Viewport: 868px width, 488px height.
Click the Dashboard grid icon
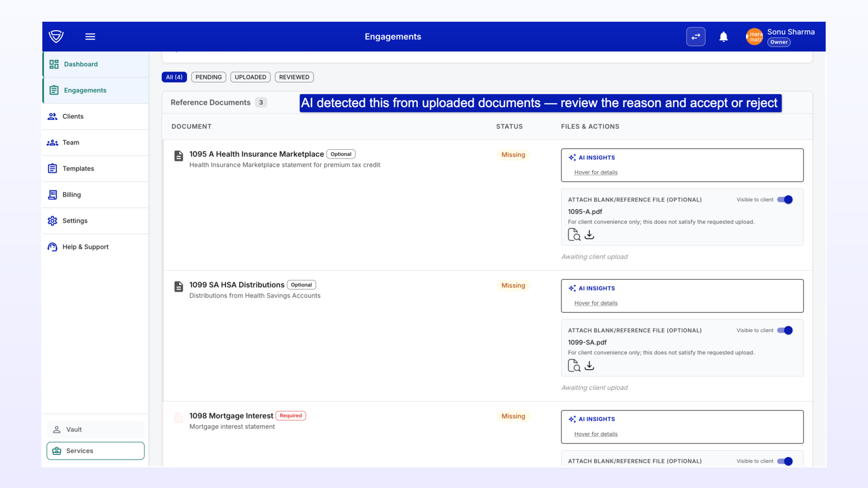(x=54, y=64)
